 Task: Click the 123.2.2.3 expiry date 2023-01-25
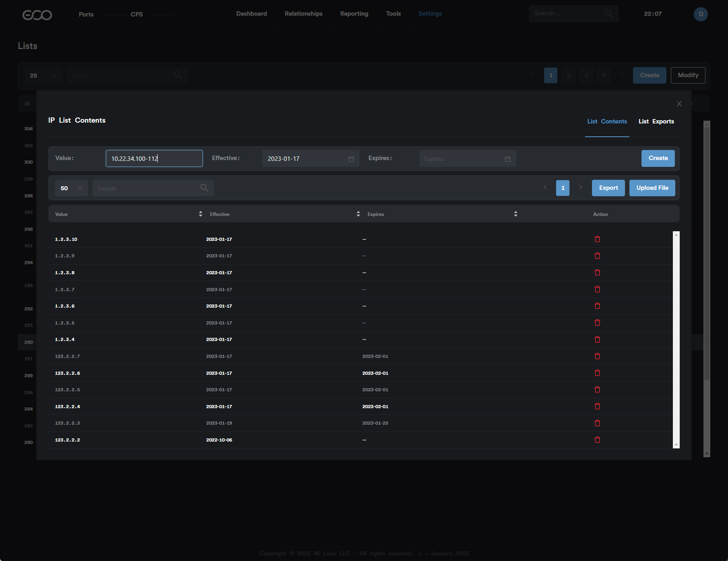375,423
